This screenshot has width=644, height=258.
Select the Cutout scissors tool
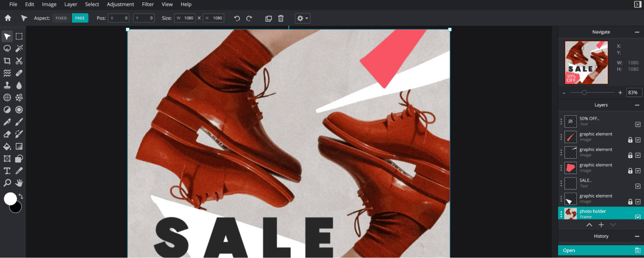click(19, 61)
